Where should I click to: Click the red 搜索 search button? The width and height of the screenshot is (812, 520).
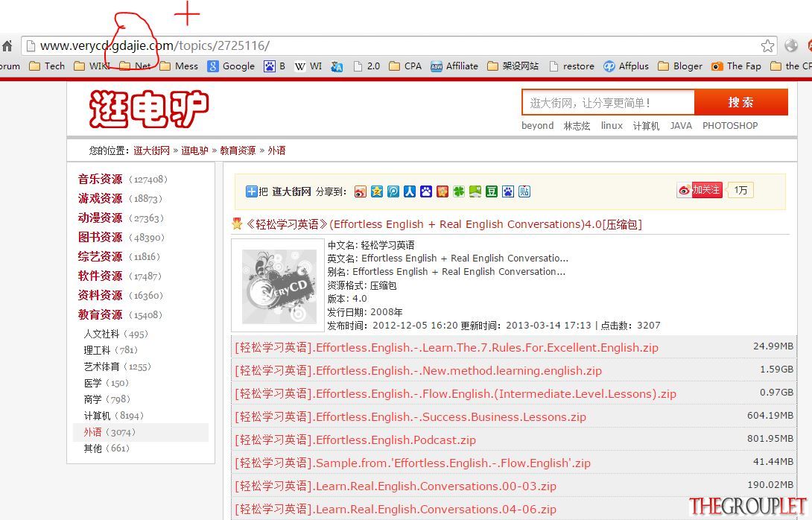741,102
